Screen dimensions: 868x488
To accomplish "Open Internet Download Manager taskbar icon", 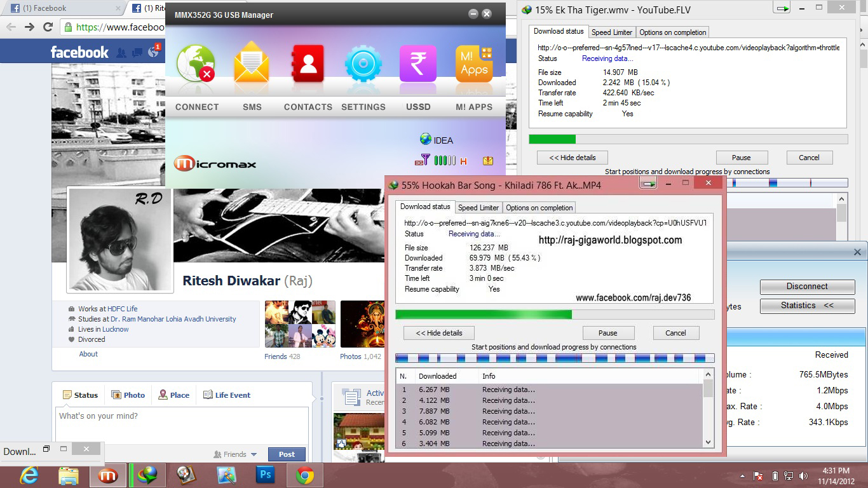I will tap(147, 475).
